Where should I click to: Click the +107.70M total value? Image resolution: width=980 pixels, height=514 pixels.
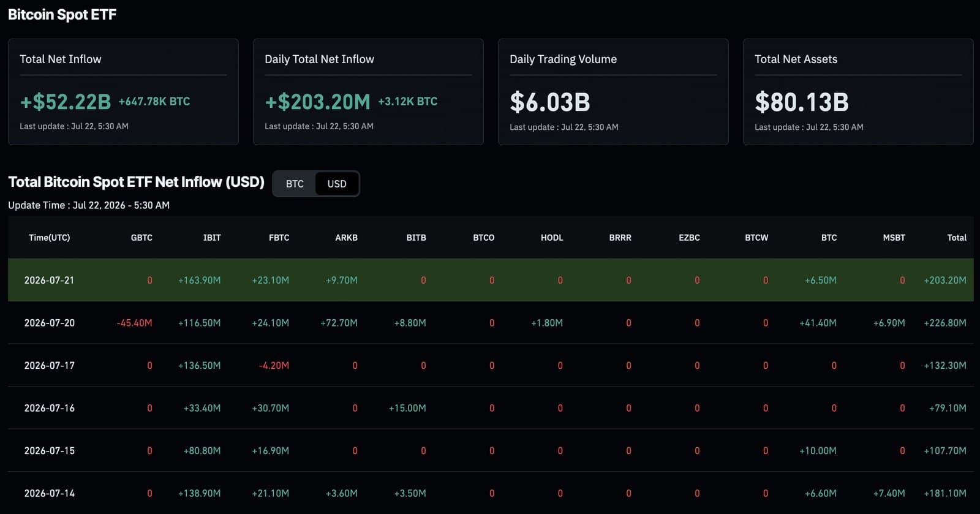coord(945,450)
